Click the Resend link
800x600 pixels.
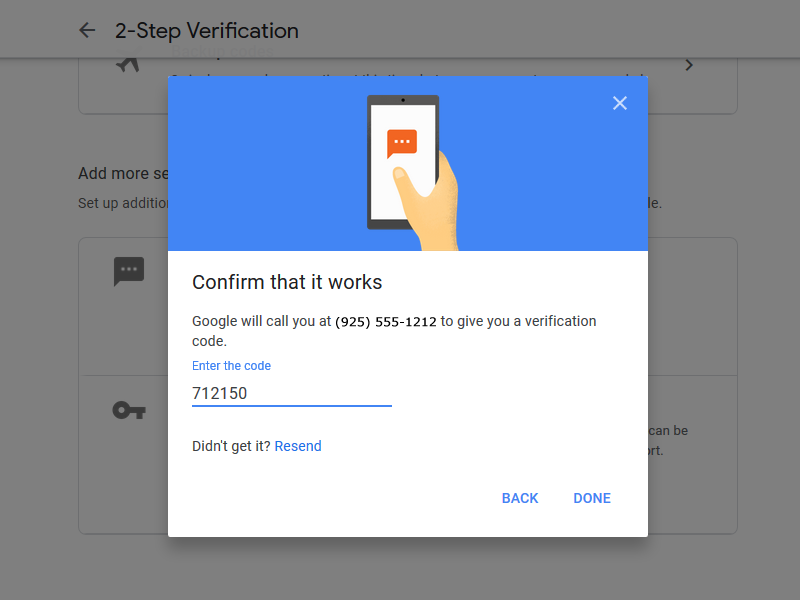coord(298,446)
